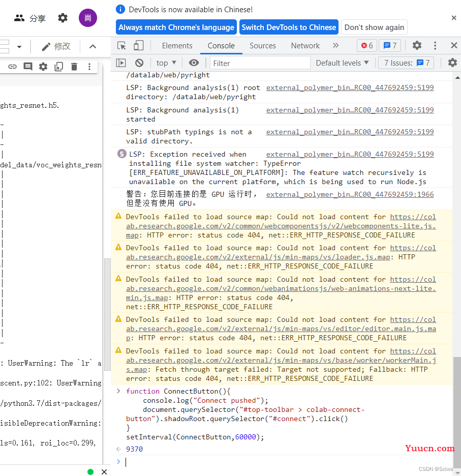Click the cell link icon
Screen dimensions: 461x476
click(12, 67)
